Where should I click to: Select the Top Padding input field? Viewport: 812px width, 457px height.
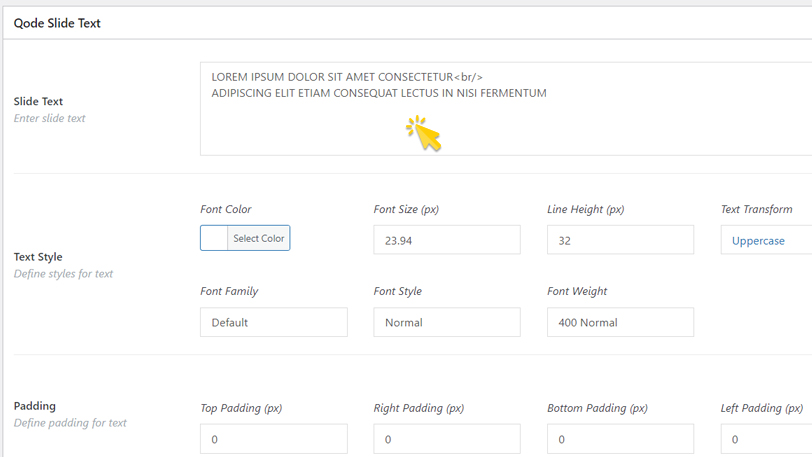click(x=273, y=439)
